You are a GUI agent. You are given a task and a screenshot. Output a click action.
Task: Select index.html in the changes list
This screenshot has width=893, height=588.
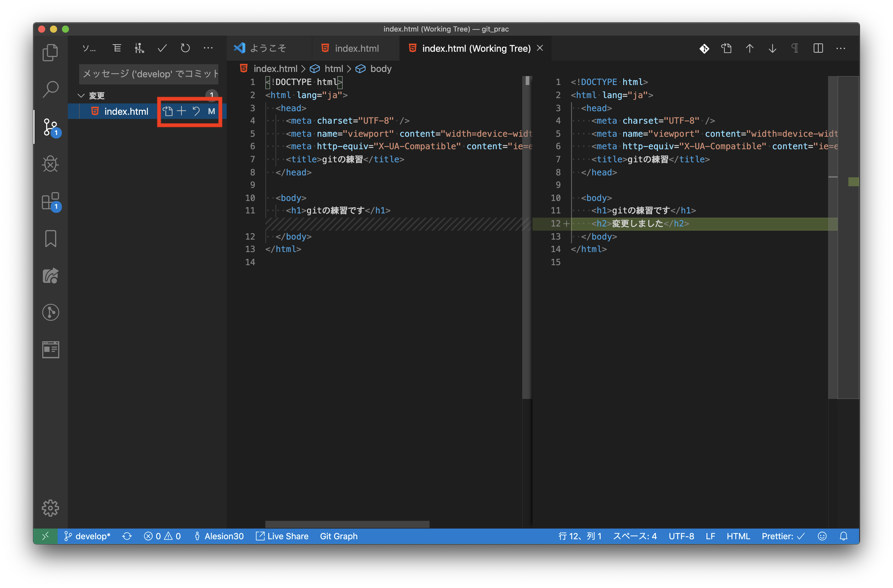tap(126, 111)
